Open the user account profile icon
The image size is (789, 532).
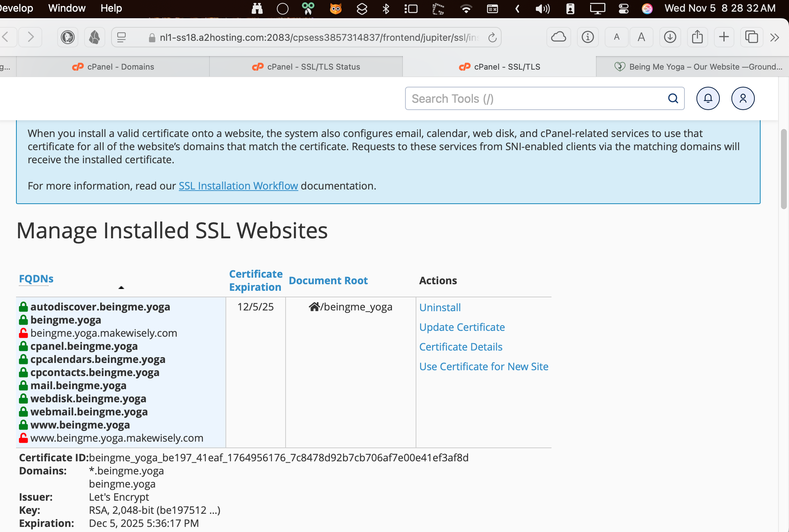tap(743, 98)
